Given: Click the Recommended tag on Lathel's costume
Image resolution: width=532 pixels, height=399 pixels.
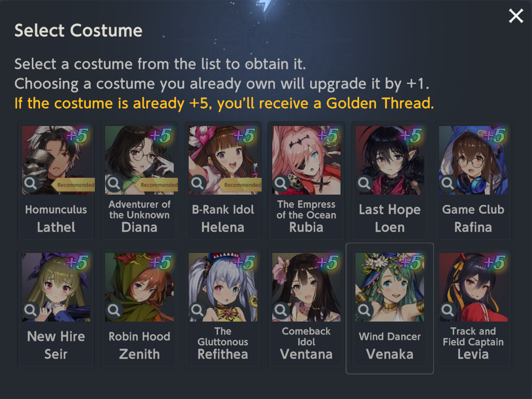Looking at the screenshot, I should (73, 185).
